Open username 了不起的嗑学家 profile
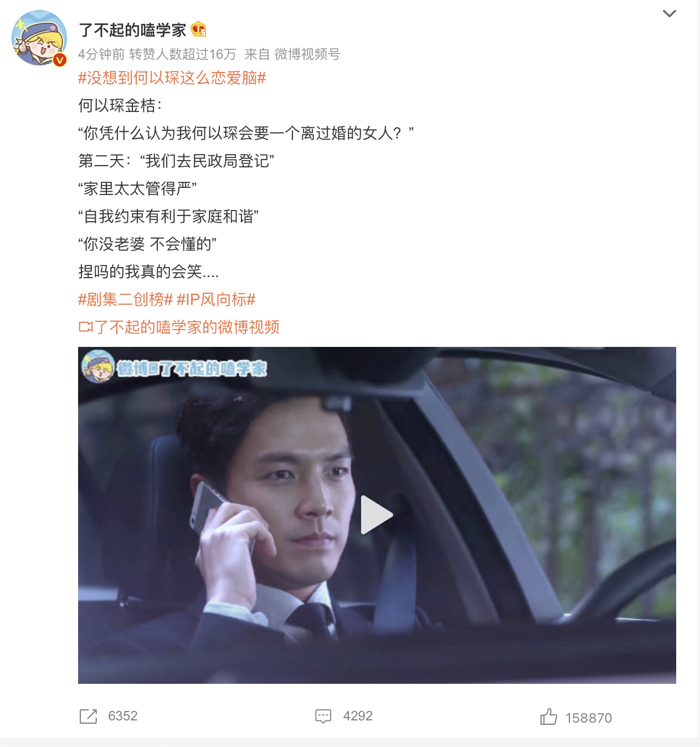 click(132, 29)
